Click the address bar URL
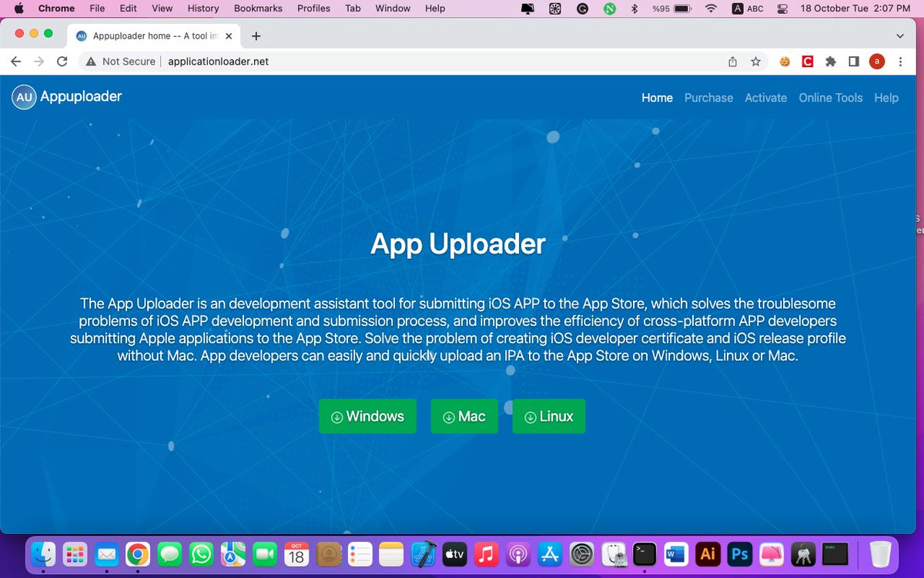The width and height of the screenshot is (924, 578). (x=218, y=62)
